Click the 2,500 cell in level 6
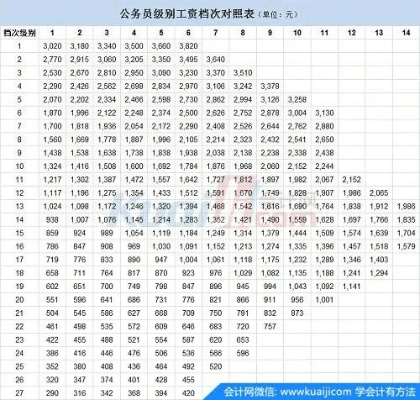The image size is (420, 400). (188, 113)
